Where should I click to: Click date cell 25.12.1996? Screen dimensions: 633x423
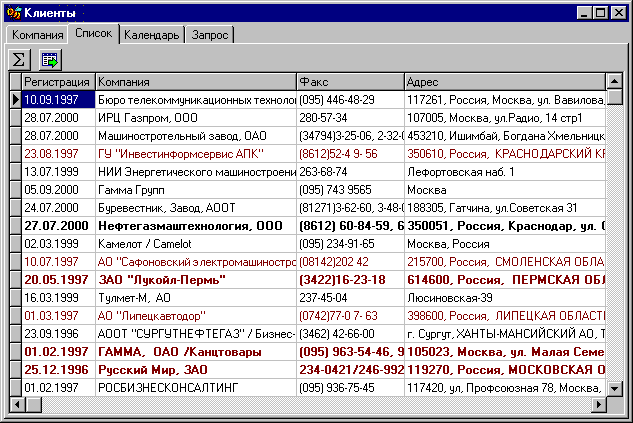click(59, 370)
